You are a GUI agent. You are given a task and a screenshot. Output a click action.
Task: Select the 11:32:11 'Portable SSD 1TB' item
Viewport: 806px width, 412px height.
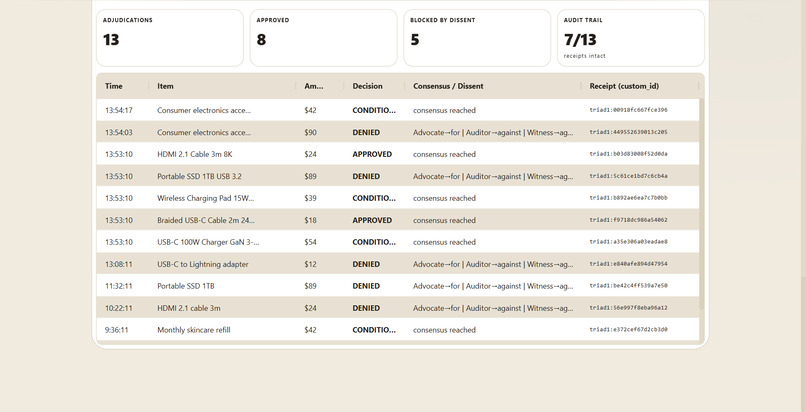point(186,286)
